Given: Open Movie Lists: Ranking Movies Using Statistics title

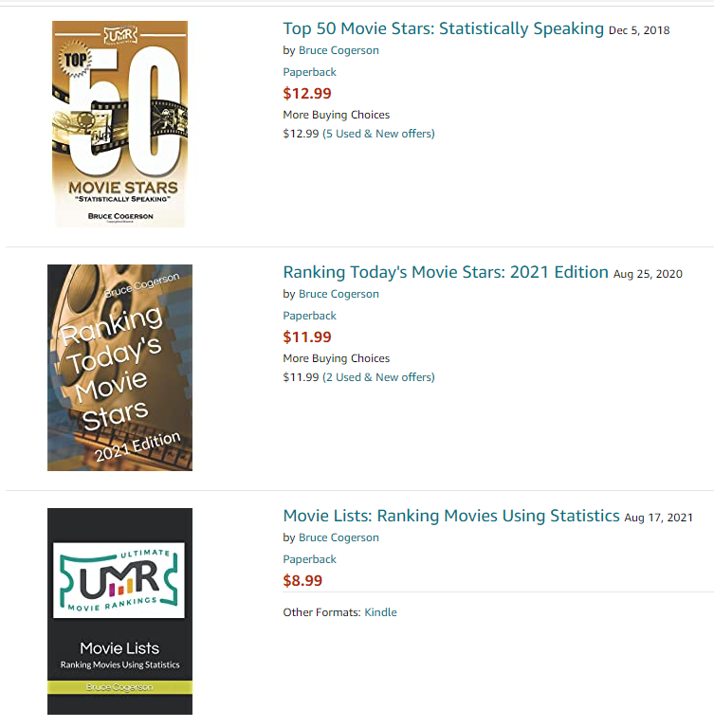Looking at the screenshot, I should [x=451, y=516].
